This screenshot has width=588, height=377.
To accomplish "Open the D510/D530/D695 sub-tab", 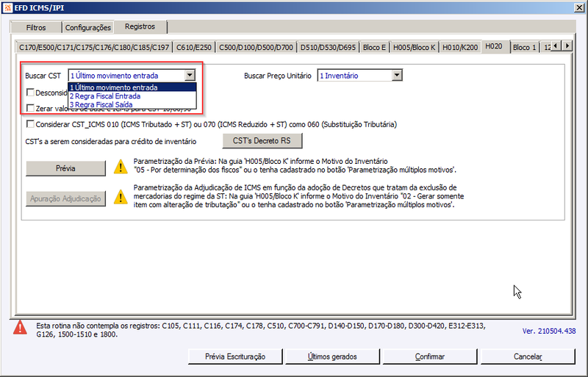I will click(x=328, y=47).
